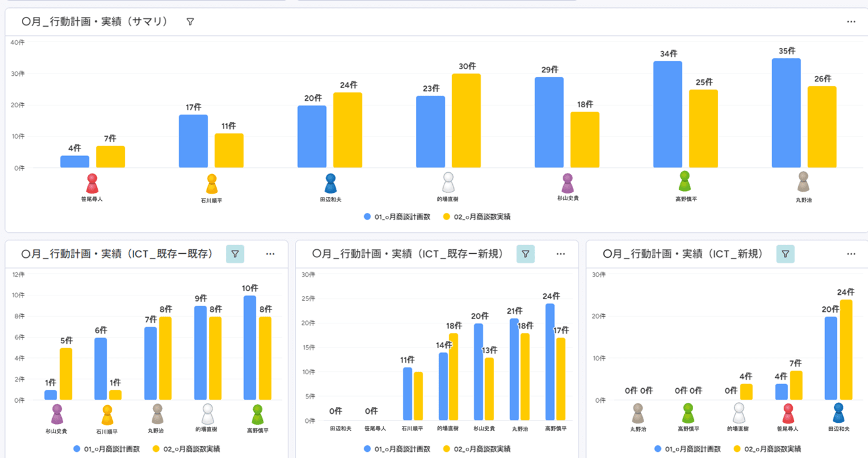Open filter for the サマリ chart widget
Image resolution: width=868 pixels, height=458 pixels.
coord(190,22)
